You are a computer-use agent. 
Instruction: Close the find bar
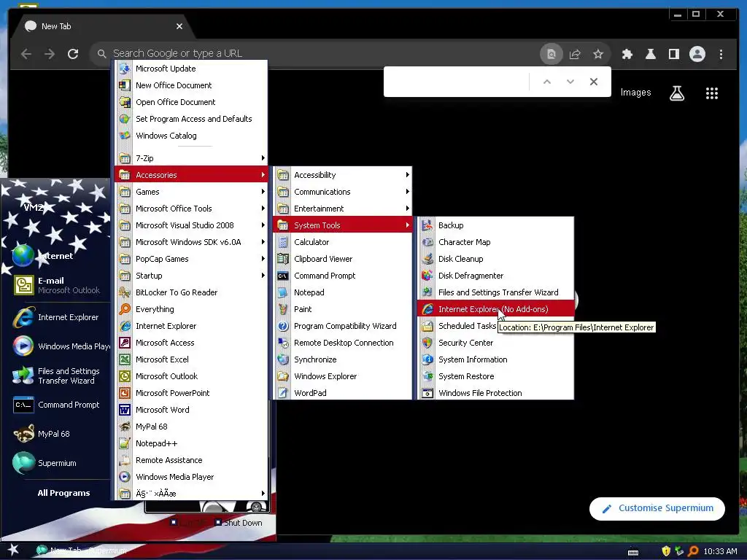(594, 82)
